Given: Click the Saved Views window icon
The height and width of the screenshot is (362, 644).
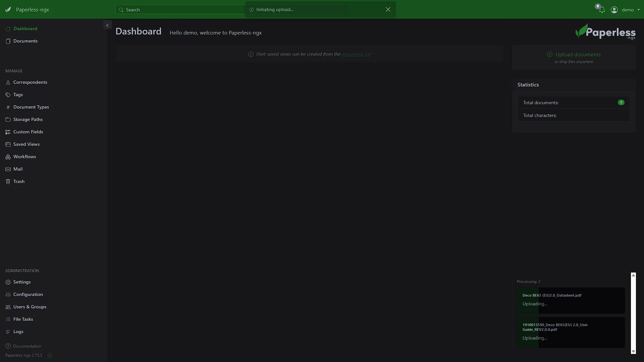Looking at the screenshot, I should [x=8, y=144].
